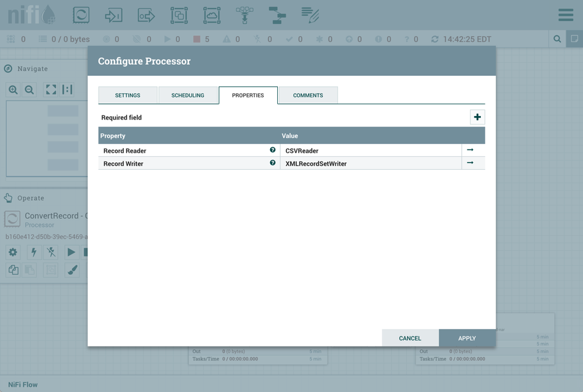Go to CSVReader controller service arrow
The width and height of the screenshot is (583, 392).
(470, 150)
